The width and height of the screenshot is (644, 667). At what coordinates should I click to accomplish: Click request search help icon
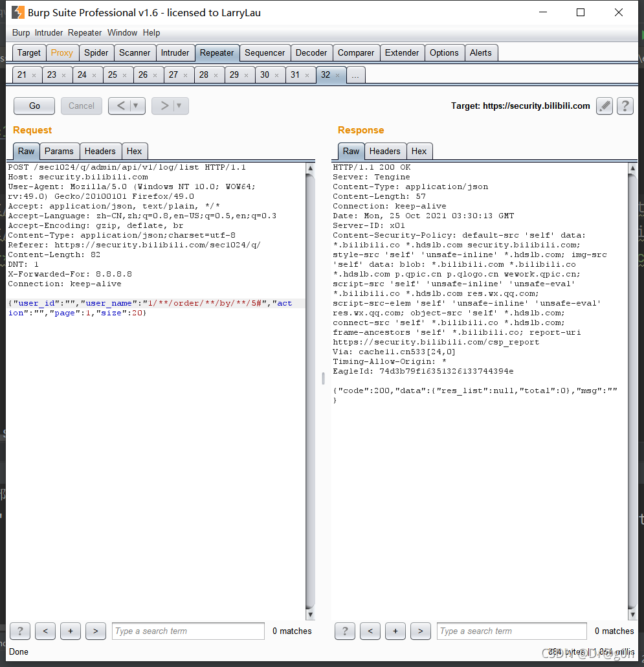click(20, 631)
